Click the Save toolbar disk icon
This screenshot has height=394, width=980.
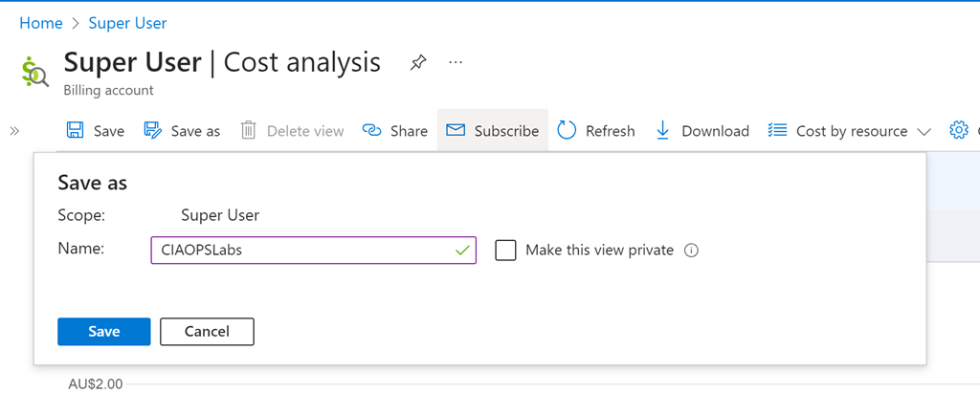point(75,131)
